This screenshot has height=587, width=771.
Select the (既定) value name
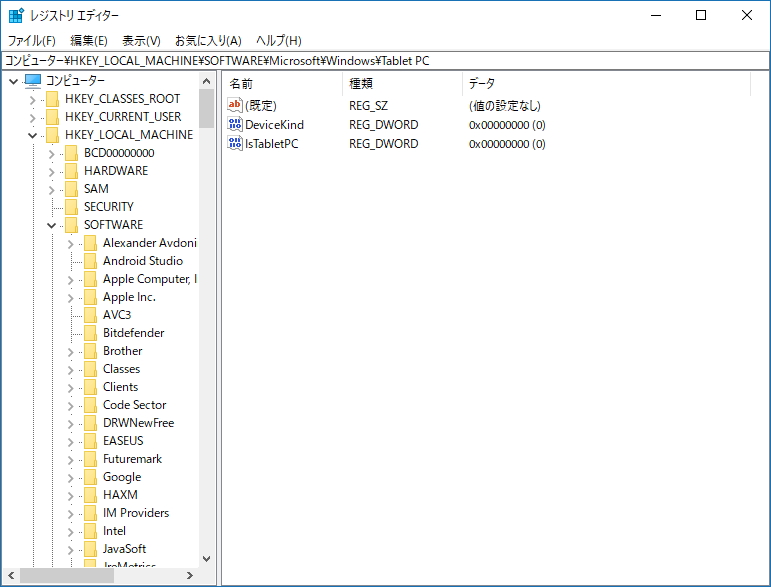pos(261,106)
